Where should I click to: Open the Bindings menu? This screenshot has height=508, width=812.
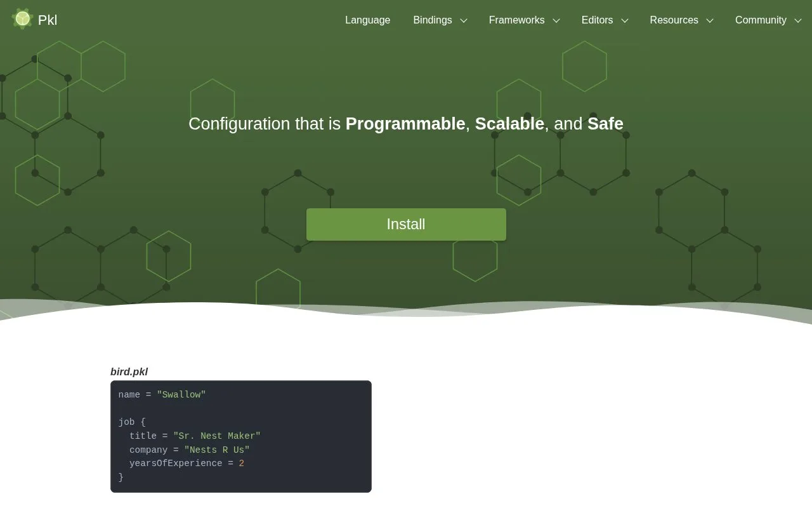click(x=433, y=20)
